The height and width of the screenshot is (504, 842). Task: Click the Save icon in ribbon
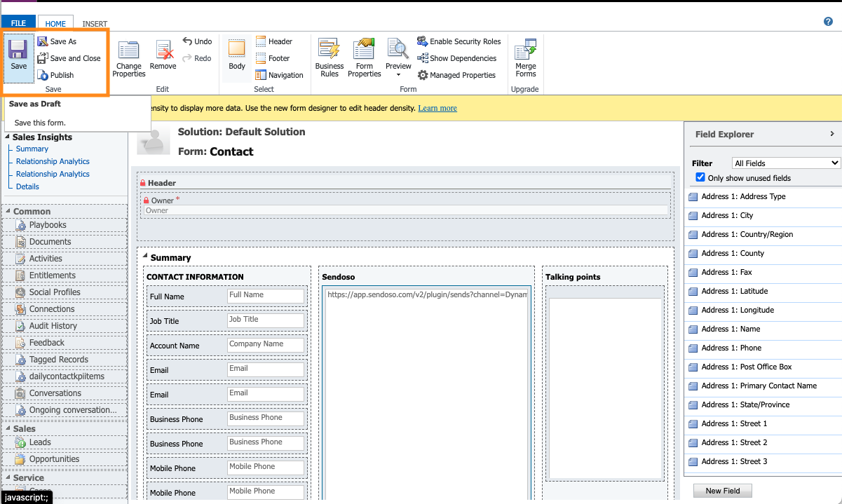point(18,55)
